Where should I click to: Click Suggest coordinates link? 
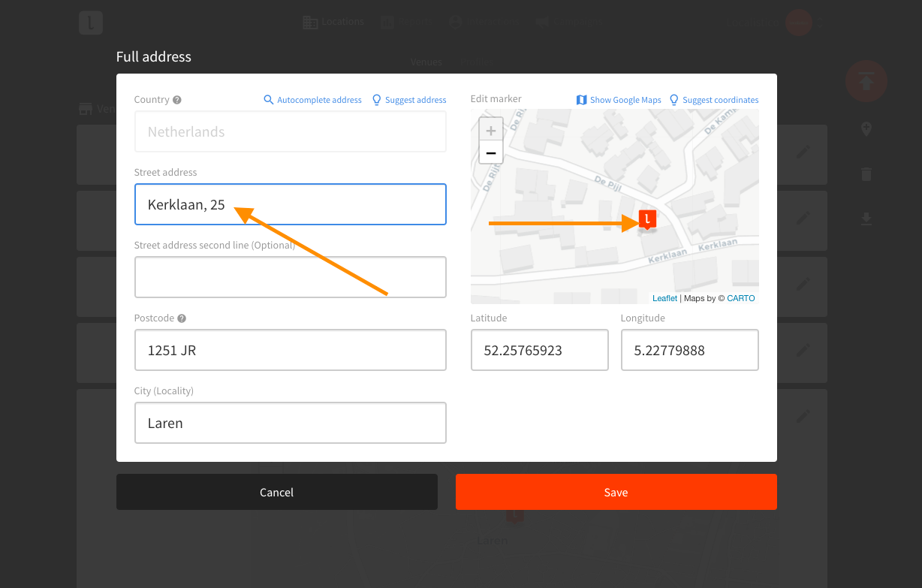[x=714, y=100]
